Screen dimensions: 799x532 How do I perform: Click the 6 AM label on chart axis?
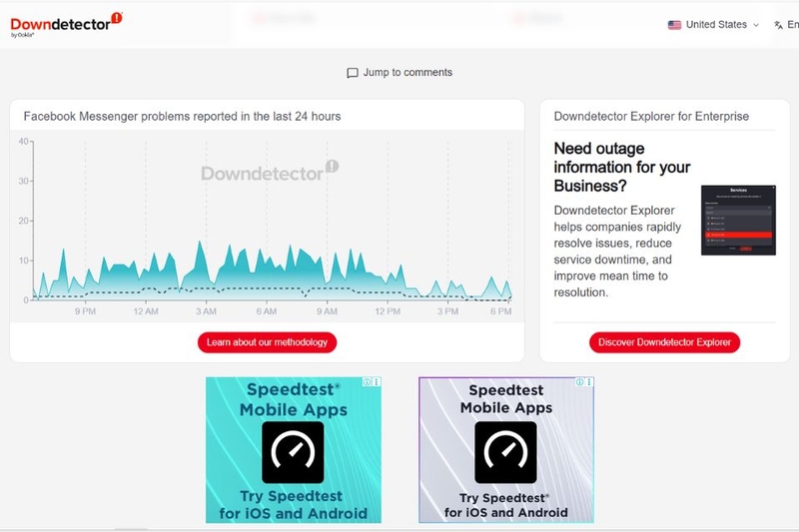267,311
